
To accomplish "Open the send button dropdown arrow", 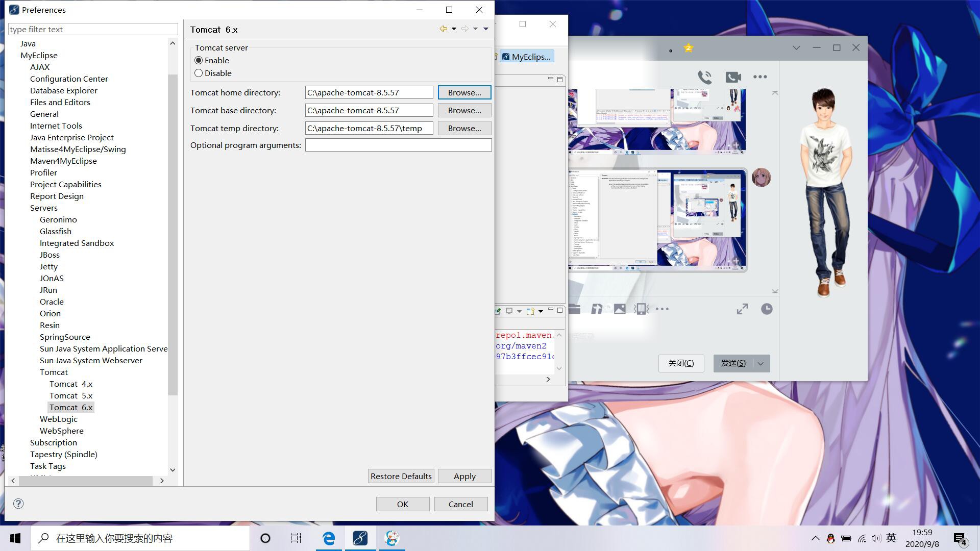I will click(x=761, y=364).
